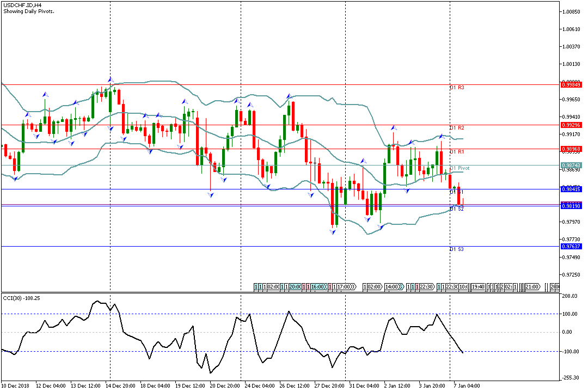
Task: Select the D1 S2 support label
Action: point(457,209)
